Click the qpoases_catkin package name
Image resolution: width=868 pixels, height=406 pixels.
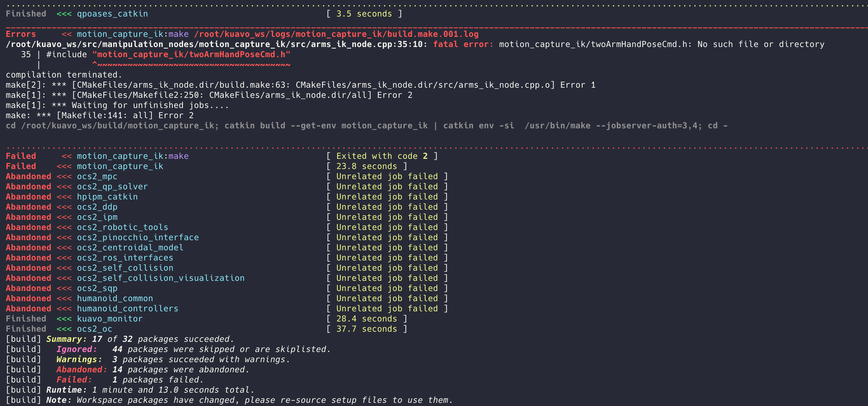(x=112, y=14)
